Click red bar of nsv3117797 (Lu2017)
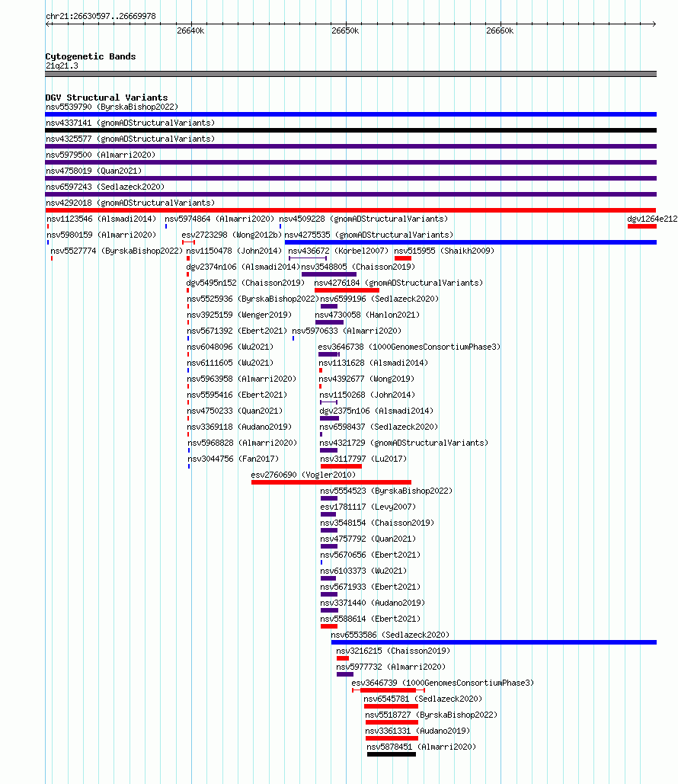Image resolution: width=678 pixels, height=784 pixels. point(341,466)
